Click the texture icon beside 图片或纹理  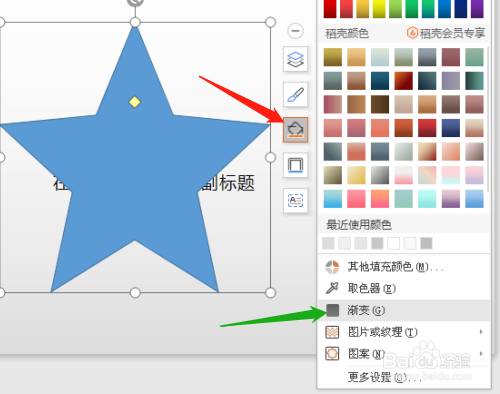pyautogui.click(x=332, y=332)
